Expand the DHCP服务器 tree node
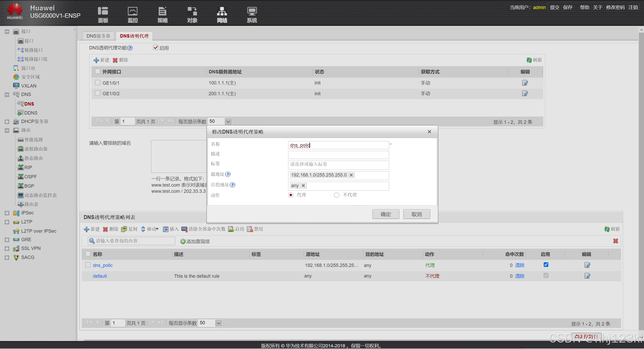 pyautogui.click(x=7, y=121)
